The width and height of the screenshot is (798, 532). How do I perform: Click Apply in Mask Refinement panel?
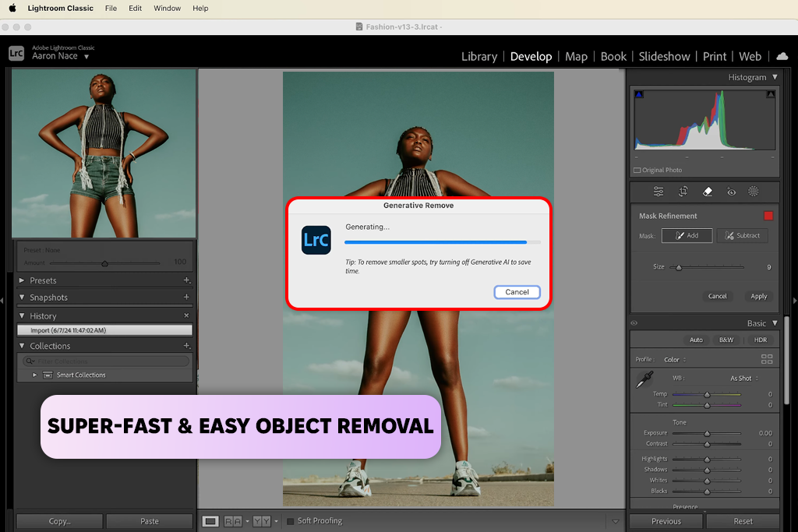tap(759, 296)
